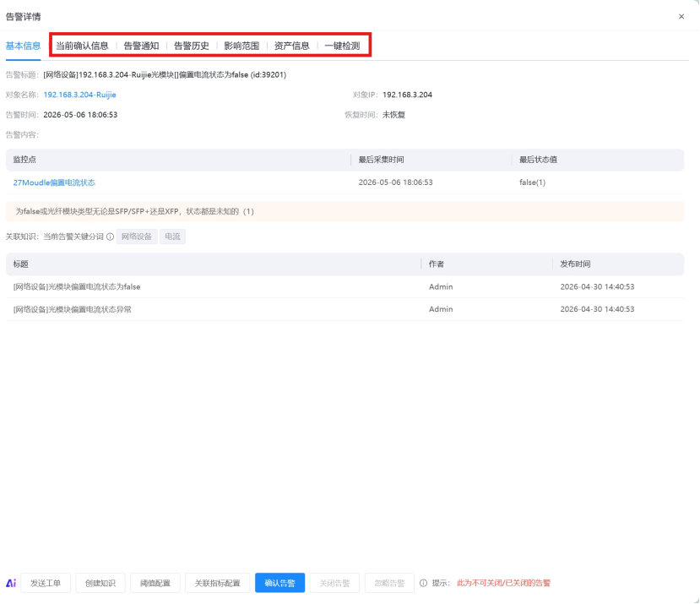Screen dimensions: 700x604
Task: Open the 影响范围 tab
Action: point(241,46)
